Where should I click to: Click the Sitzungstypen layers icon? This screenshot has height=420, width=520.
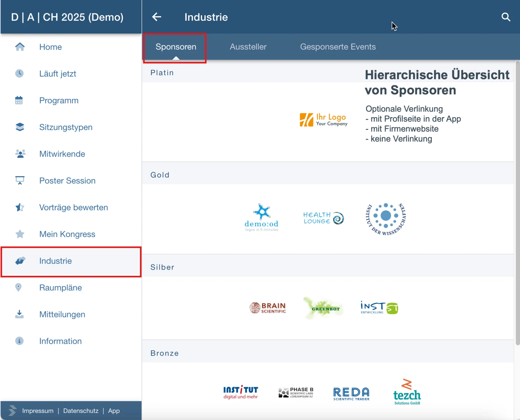click(x=20, y=127)
